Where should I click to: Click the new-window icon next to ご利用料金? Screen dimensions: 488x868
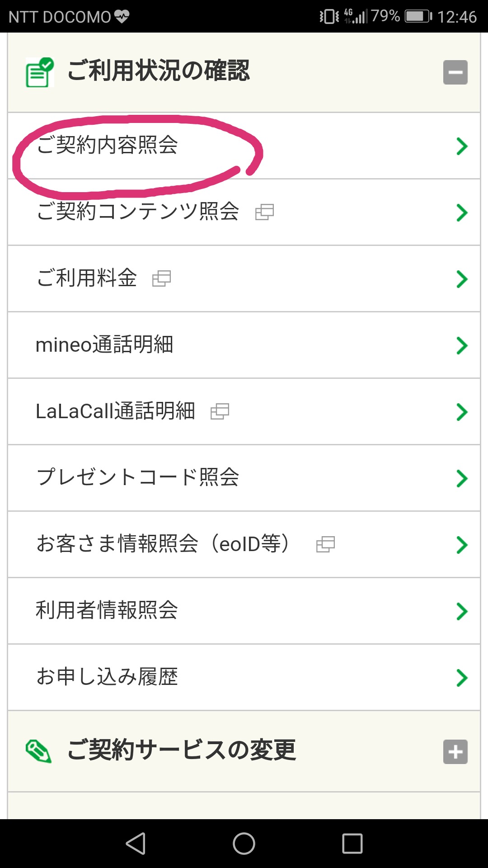(161, 278)
